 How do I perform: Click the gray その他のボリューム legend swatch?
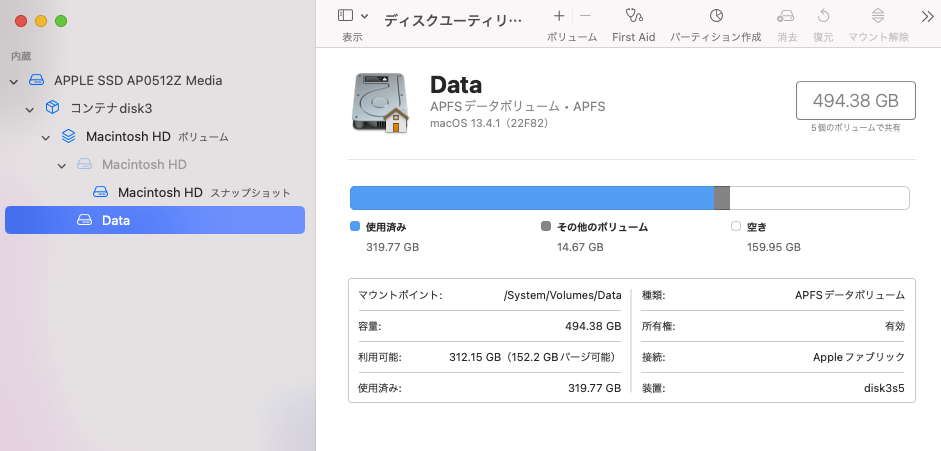(546, 227)
